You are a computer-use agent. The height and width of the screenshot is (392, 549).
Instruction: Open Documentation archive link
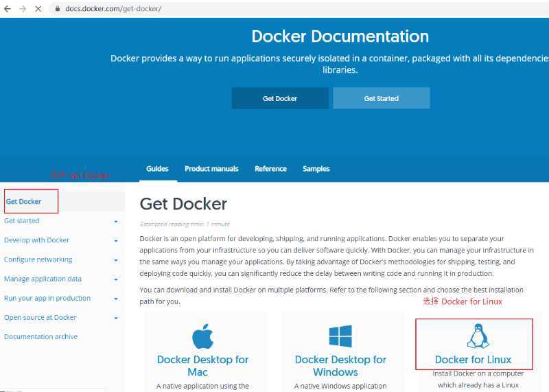[40, 336]
